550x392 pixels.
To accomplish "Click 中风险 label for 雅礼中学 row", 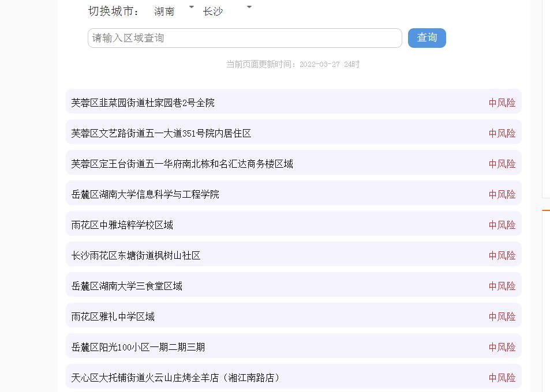I will click(x=502, y=316).
